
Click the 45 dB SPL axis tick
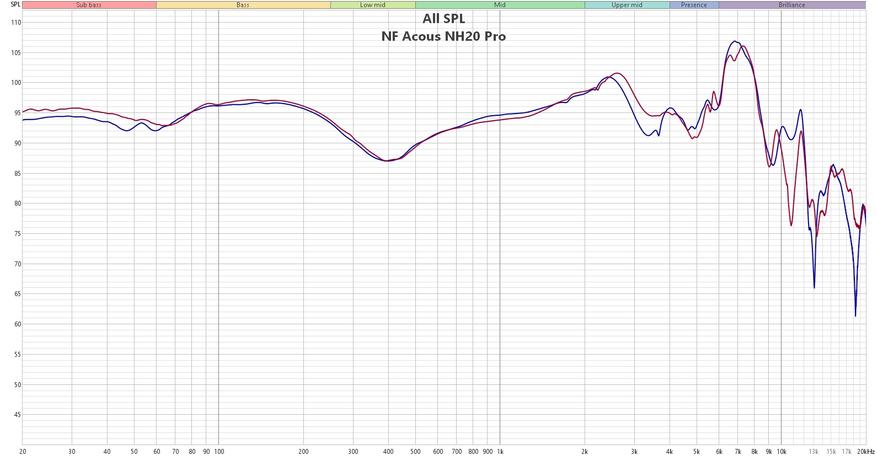[16, 415]
